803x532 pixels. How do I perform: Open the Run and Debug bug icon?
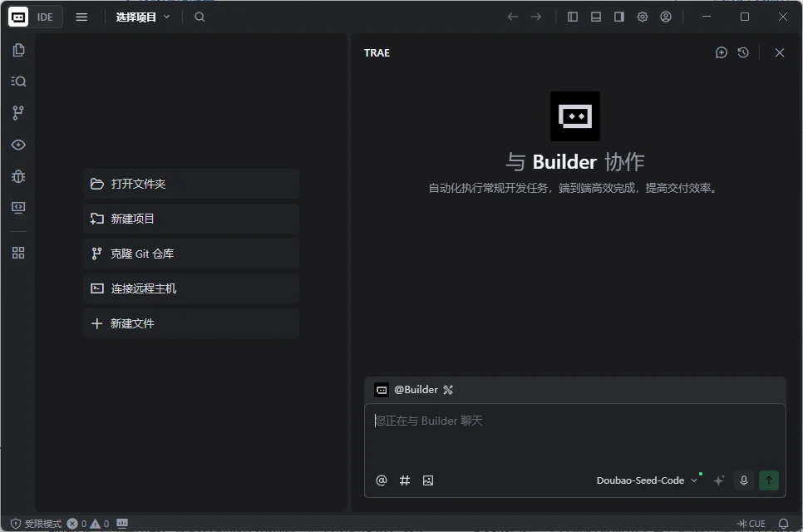click(x=18, y=176)
